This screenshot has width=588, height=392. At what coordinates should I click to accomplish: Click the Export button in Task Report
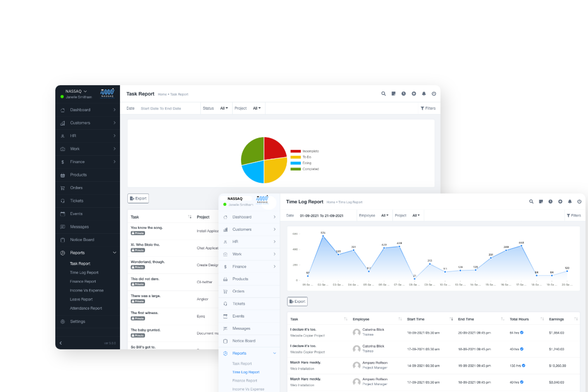click(138, 198)
